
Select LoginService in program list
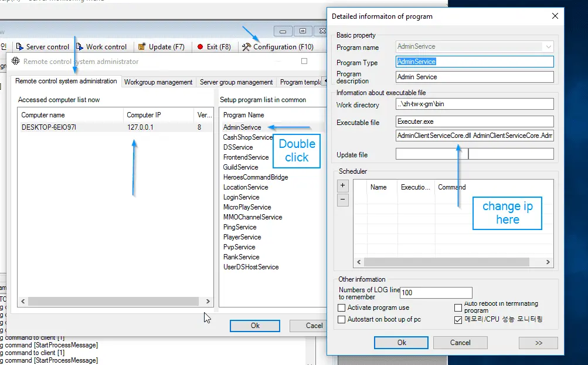[241, 197]
